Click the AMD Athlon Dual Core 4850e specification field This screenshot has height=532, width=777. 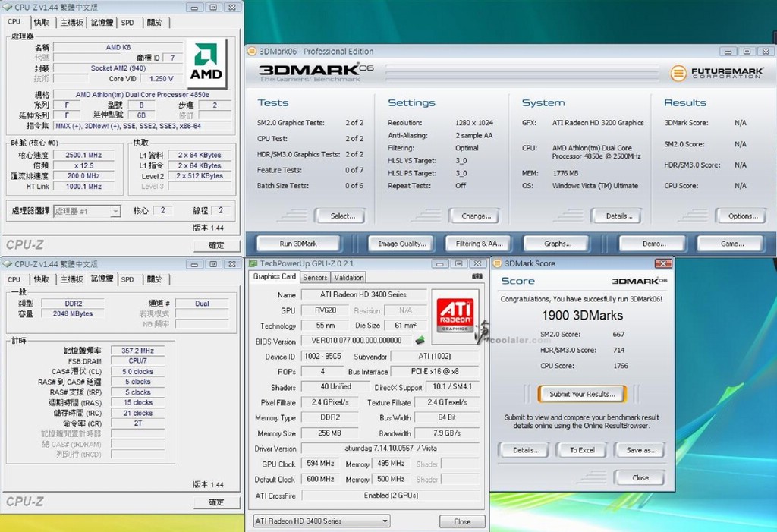(142, 94)
